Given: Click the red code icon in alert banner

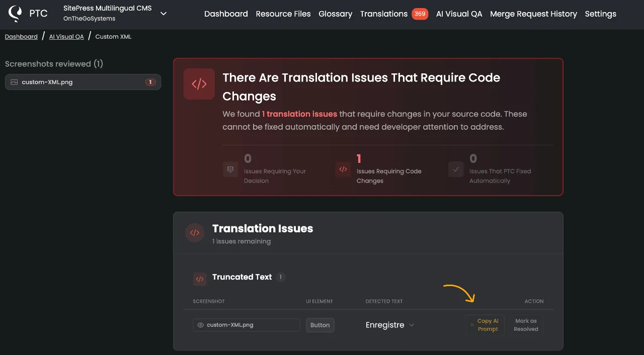Looking at the screenshot, I should pyautogui.click(x=199, y=84).
